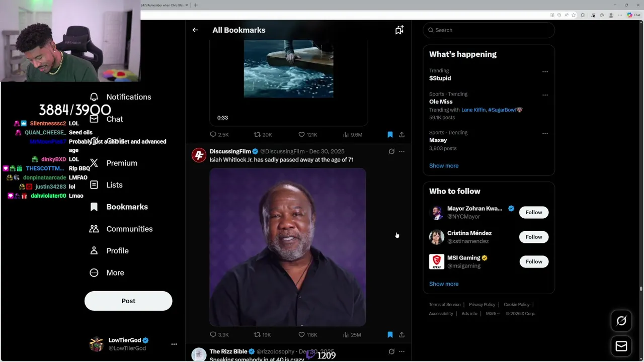Open Isiah Whitlock Jr. photo
This screenshot has width=644, height=362.
pyautogui.click(x=288, y=247)
